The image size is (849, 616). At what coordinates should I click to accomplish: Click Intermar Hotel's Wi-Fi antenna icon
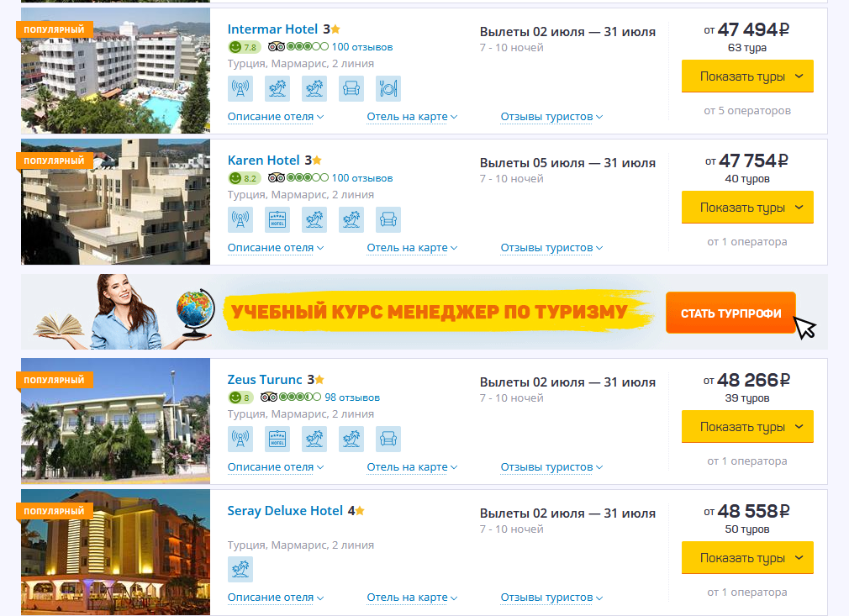tap(240, 88)
